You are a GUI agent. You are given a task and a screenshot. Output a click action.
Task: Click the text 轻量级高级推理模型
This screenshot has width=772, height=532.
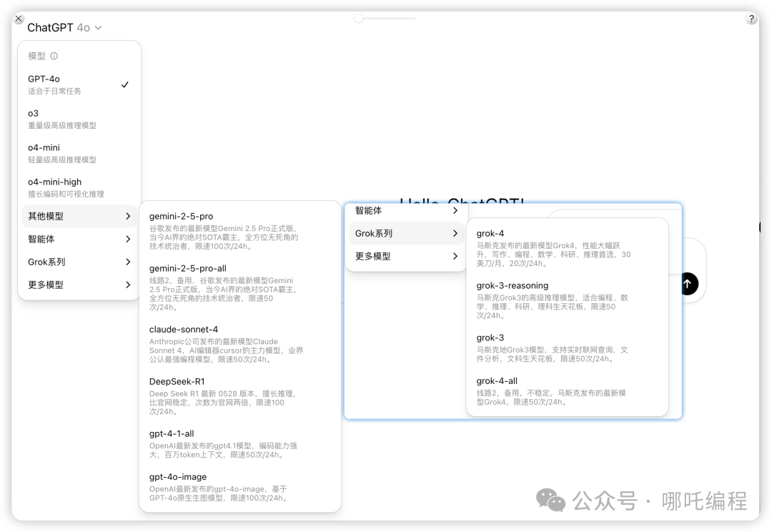tap(62, 159)
